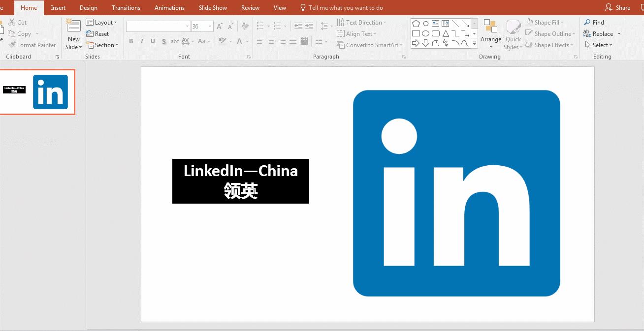
Task: Align text to the left
Action: click(260, 42)
